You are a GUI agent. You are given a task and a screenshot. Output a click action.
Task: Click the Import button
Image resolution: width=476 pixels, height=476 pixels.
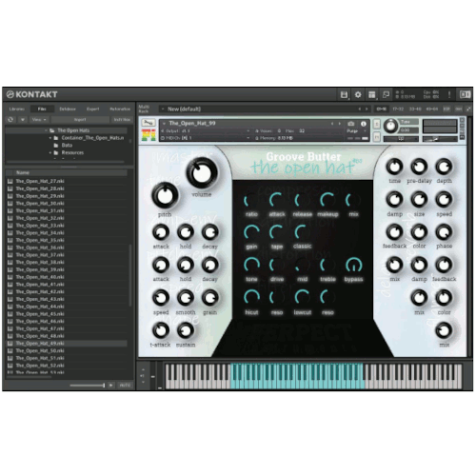tap(80, 120)
